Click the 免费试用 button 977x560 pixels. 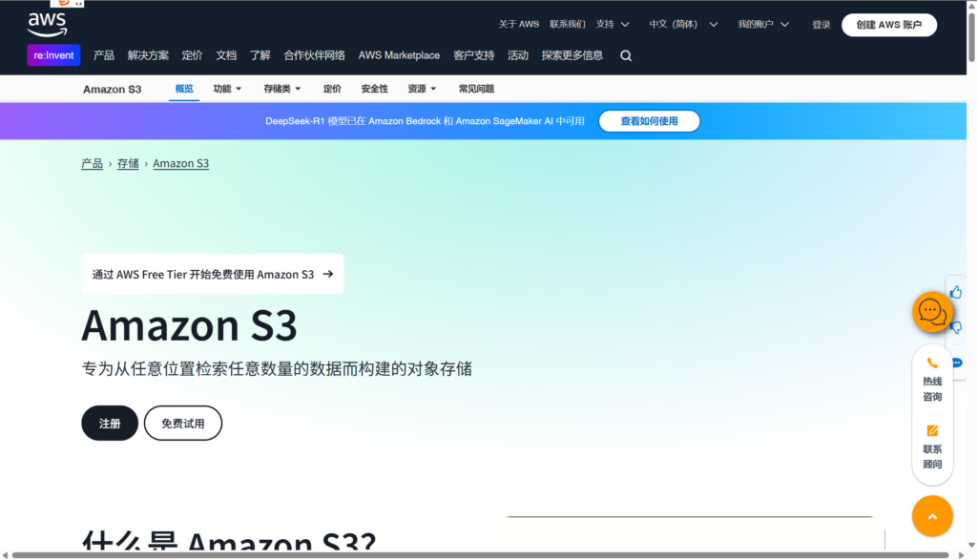(x=183, y=423)
